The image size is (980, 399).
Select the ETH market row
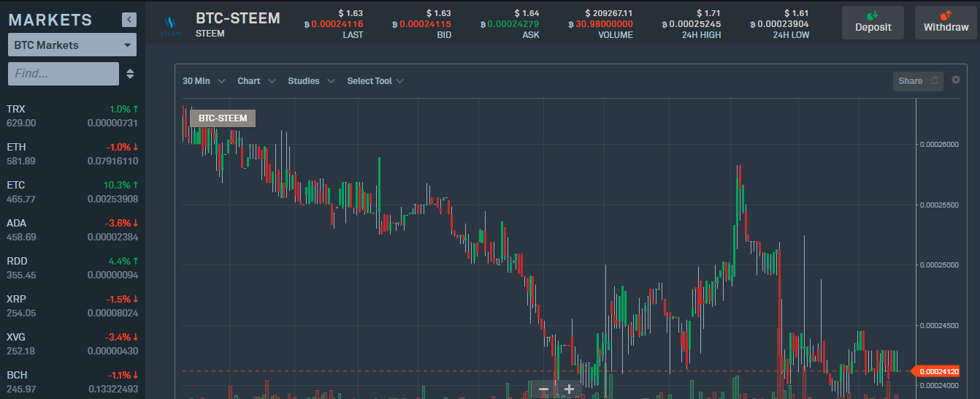click(72, 154)
